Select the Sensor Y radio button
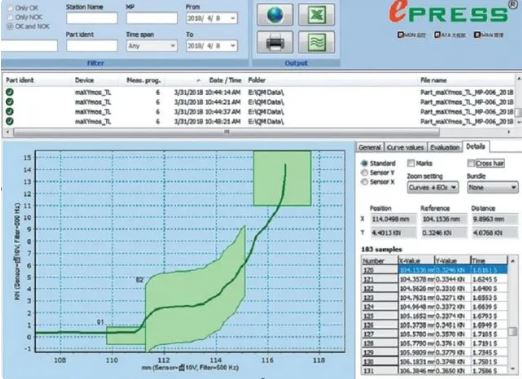Viewport: 522px width, 379px height. pyautogui.click(x=364, y=173)
